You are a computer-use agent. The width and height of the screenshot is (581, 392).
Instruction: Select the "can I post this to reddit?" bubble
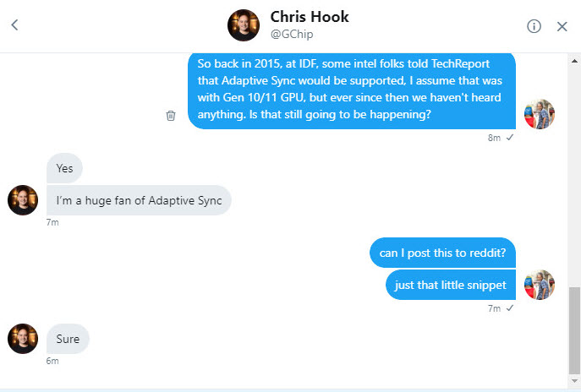click(x=442, y=253)
